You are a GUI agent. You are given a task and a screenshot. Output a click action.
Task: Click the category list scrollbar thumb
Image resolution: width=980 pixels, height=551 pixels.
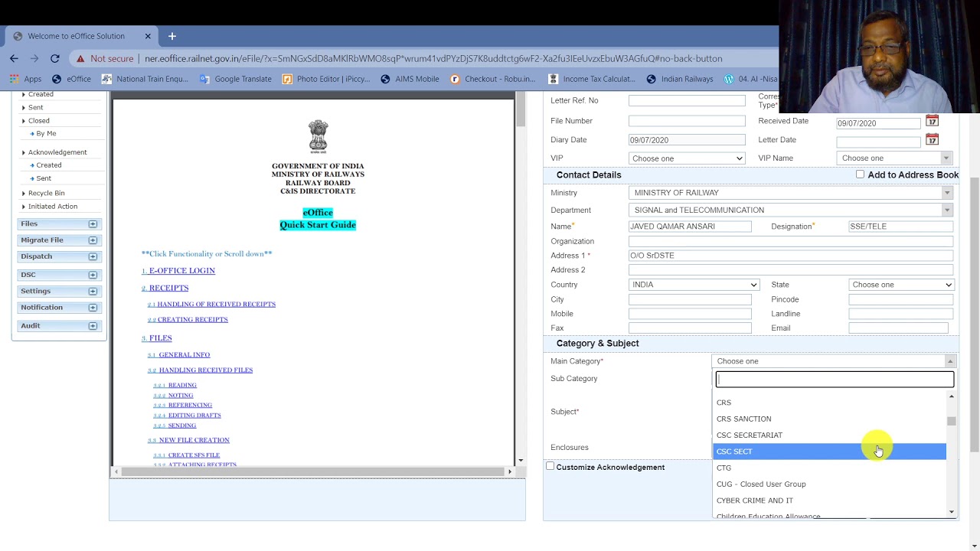[x=952, y=421]
